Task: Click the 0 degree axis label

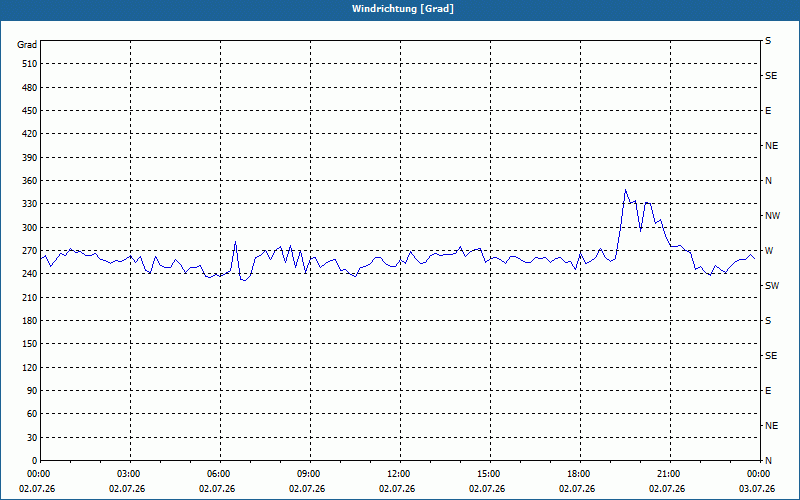Action: (x=35, y=460)
